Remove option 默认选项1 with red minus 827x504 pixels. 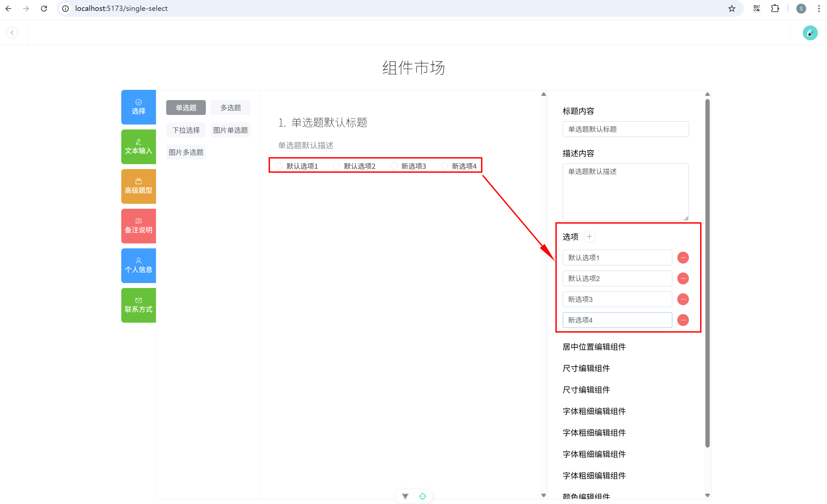coord(683,258)
